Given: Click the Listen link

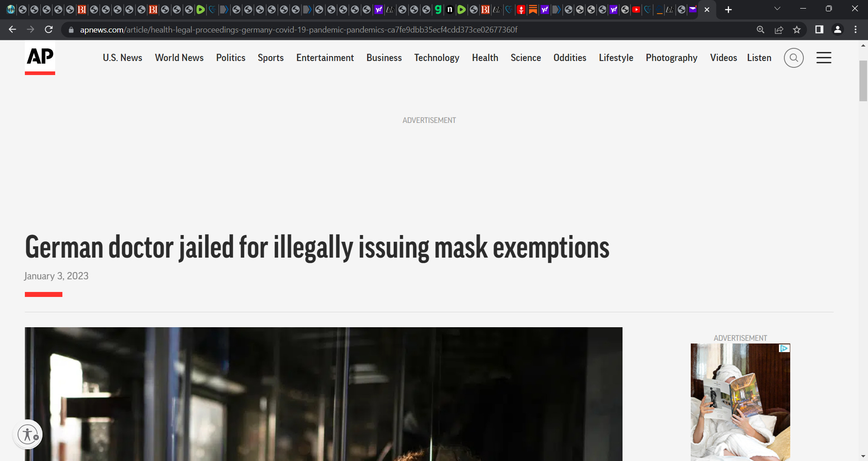Looking at the screenshot, I should [759, 58].
